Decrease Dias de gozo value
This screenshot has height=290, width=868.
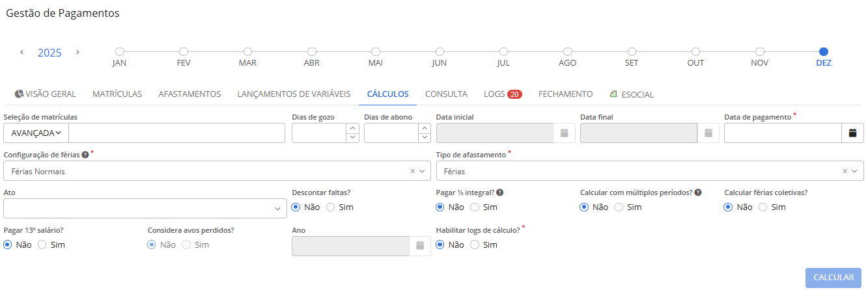pyautogui.click(x=353, y=137)
